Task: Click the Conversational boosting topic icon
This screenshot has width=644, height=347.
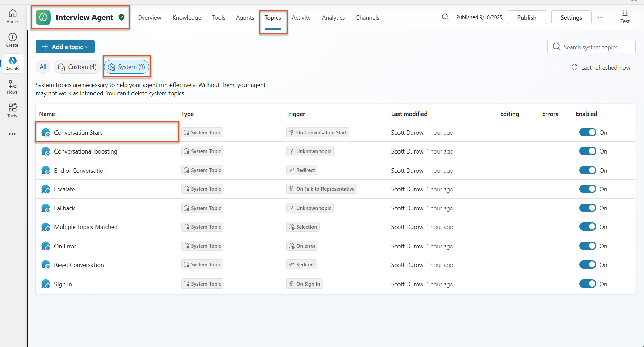Action: (x=46, y=151)
